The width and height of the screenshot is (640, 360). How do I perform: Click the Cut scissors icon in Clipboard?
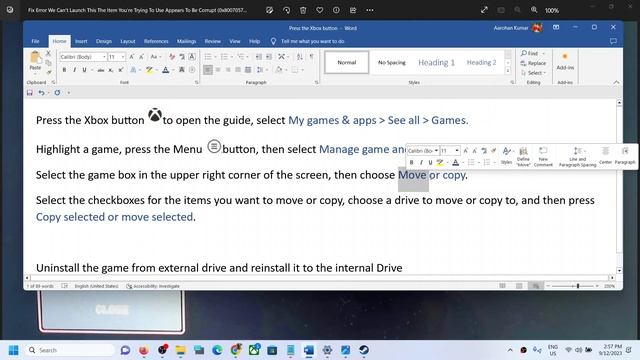pos(48,53)
